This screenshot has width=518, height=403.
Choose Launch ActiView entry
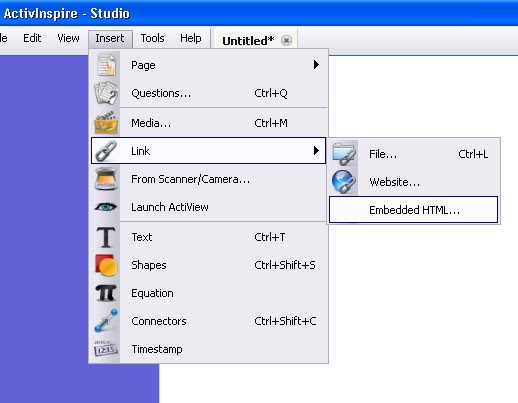[x=208, y=207]
